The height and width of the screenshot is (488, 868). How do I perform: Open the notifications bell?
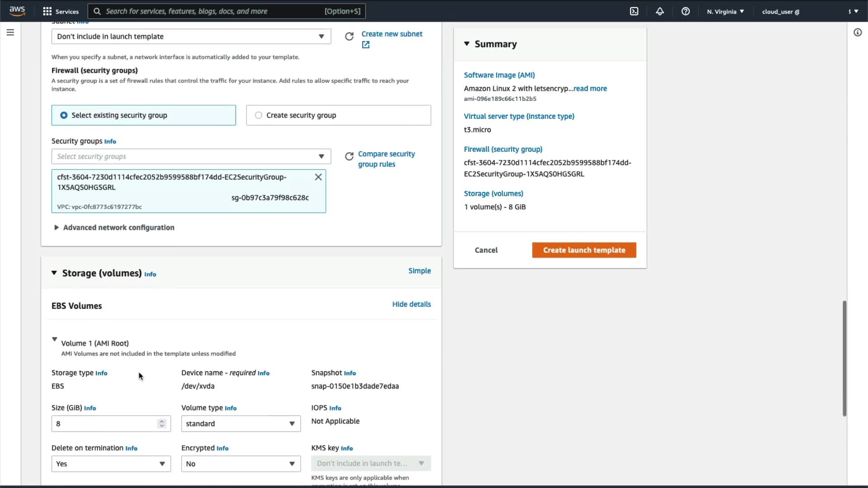point(660,11)
